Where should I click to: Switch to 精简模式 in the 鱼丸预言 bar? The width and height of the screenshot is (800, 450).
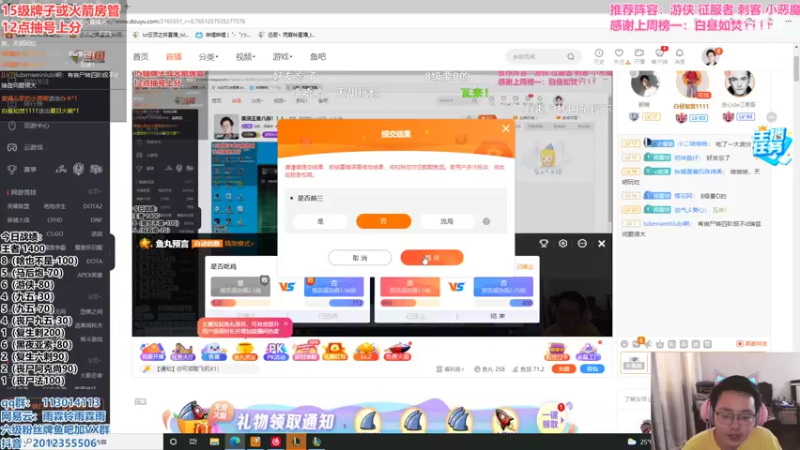239,244
